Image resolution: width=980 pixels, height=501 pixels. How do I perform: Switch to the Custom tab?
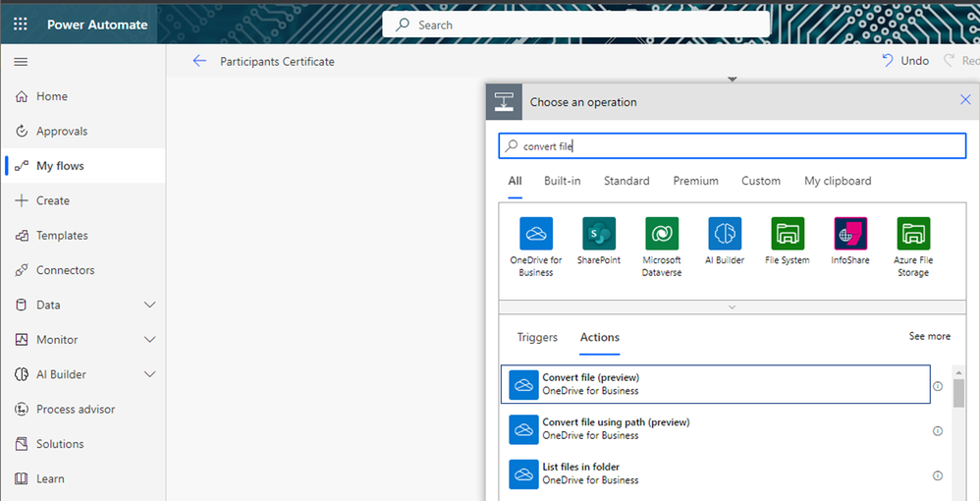point(761,181)
